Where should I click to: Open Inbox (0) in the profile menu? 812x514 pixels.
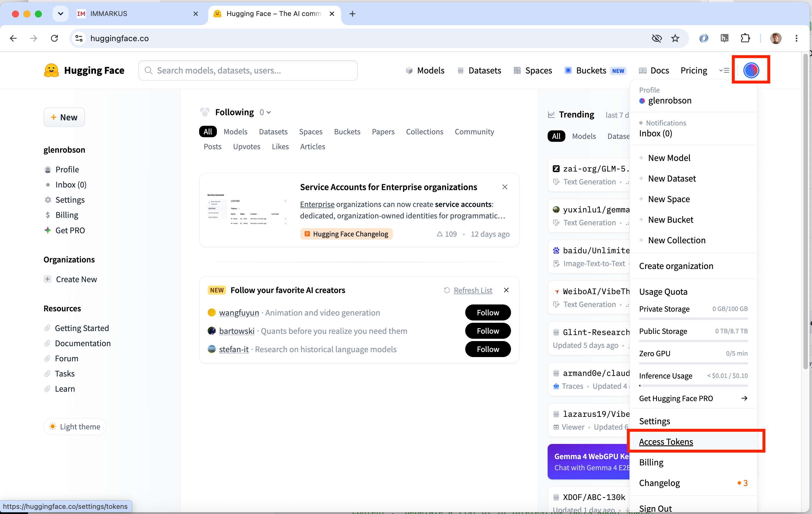click(x=655, y=134)
